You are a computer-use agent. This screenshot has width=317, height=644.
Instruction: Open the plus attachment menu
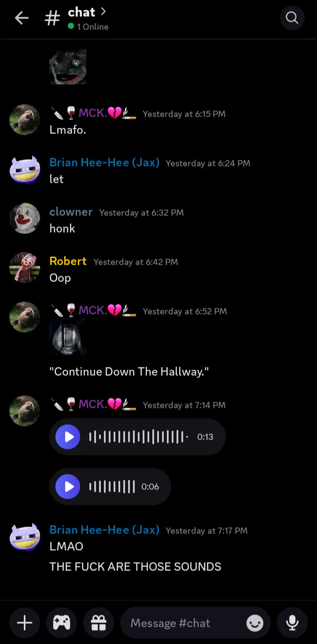(x=25, y=623)
